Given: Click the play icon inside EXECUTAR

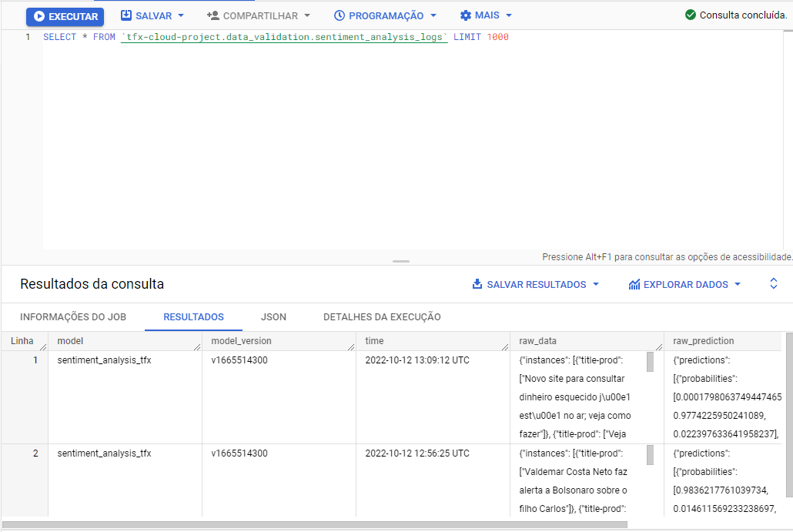Looking at the screenshot, I should click(39, 16).
